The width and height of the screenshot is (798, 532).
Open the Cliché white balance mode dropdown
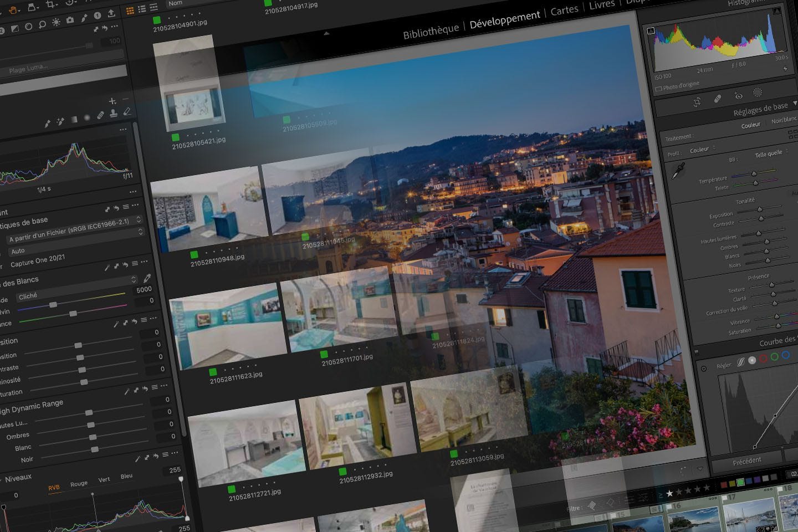pyautogui.click(x=76, y=288)
